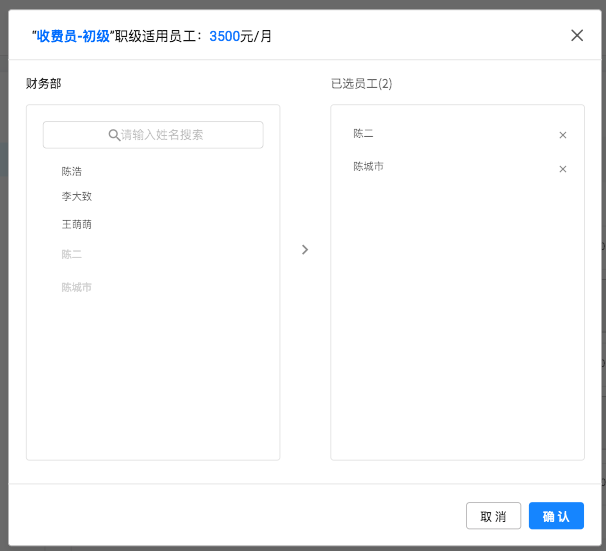Viewport: 606px width, 551px height.
Task: Focus the 请输入姓名搜索 search field
Action: pyautogui.click(x=160, y=135)
